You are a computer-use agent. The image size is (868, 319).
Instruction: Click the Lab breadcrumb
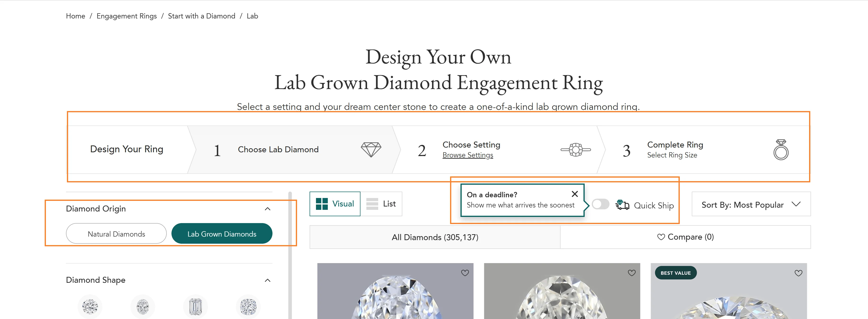(252, 16)
